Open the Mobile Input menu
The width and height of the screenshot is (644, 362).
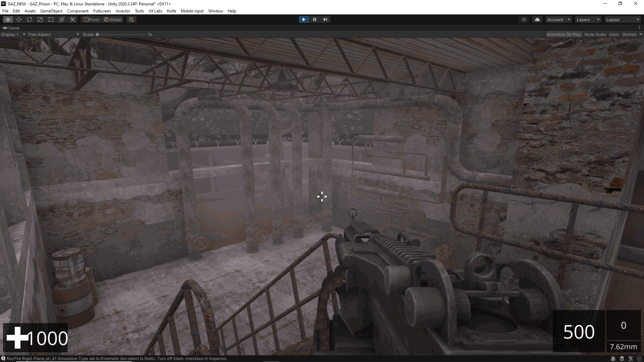(x=192, y=11)
